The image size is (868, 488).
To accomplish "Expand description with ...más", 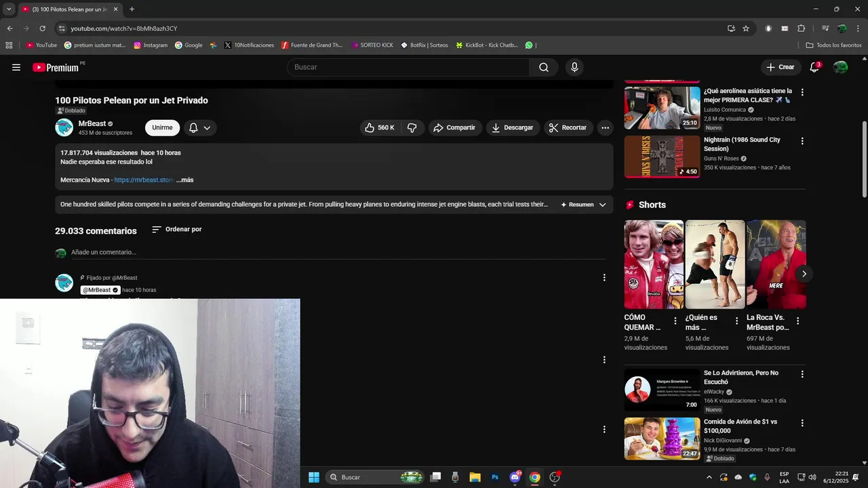I will pos(185,180).
